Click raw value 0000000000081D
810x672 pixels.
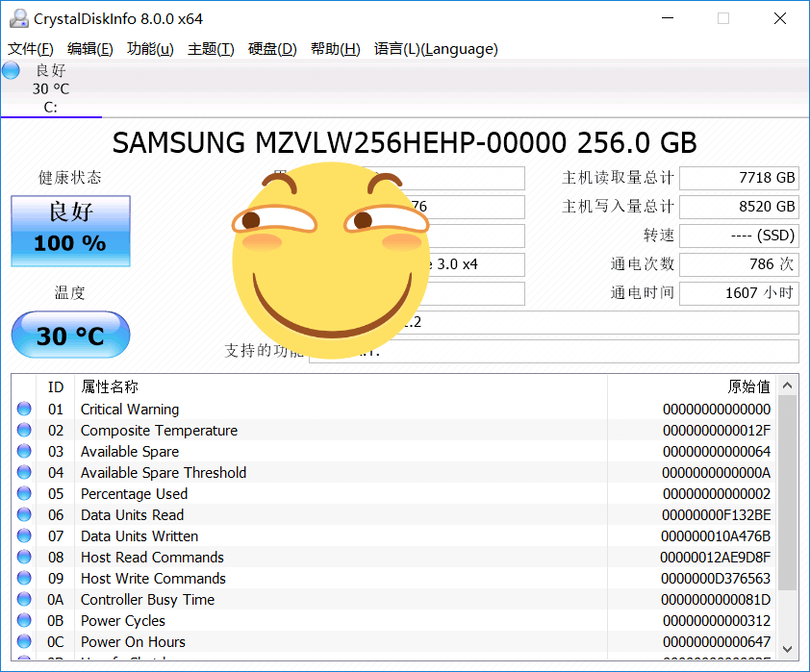click(716, 600)
